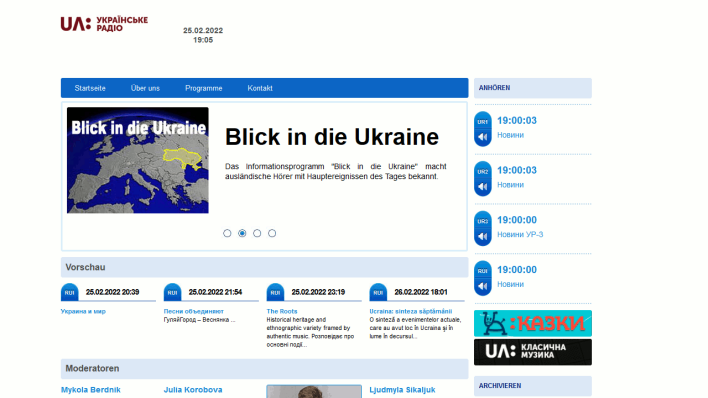
Task: Open Новини program under RUI channel
Action: point(510,284)
